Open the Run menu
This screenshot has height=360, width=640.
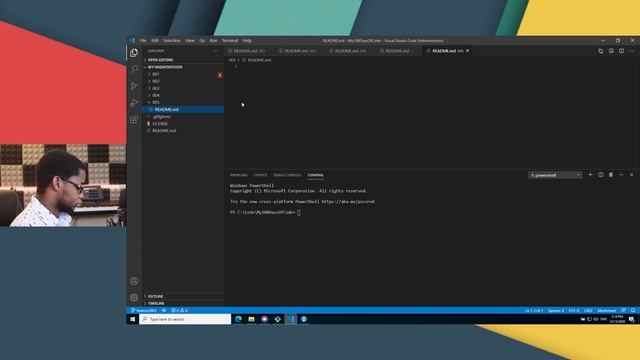click(x=213, y=41)
